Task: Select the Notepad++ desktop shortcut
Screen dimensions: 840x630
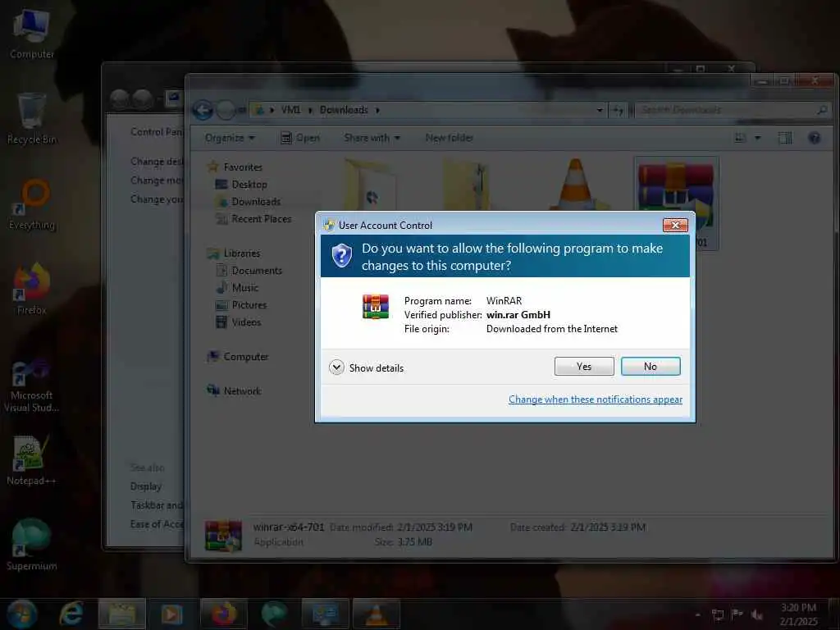Action: point(31,459)
